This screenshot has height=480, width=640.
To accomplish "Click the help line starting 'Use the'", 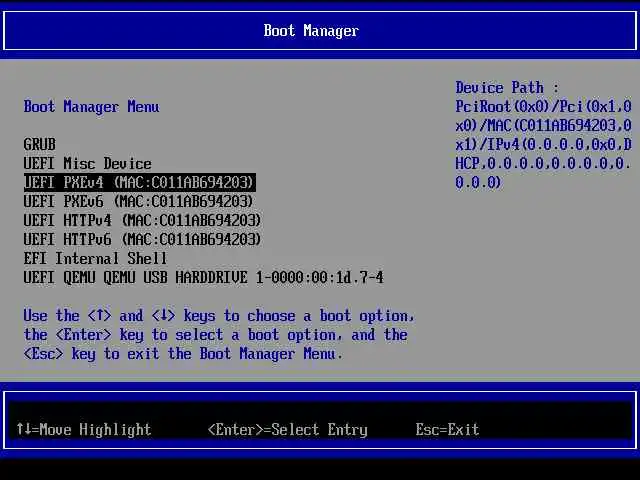I will 219,316.
